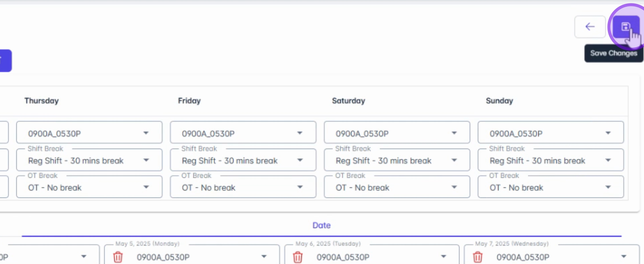Open May 5 Monday shift dropdown
This screenshot has width=644, height=264.
click(264, 256)
